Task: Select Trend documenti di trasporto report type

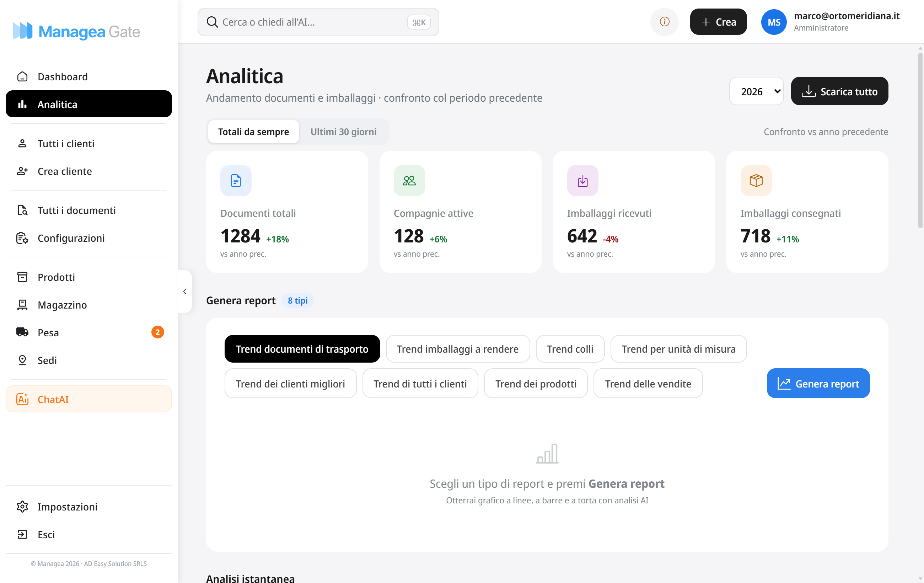Action: (x=302, y=349)
